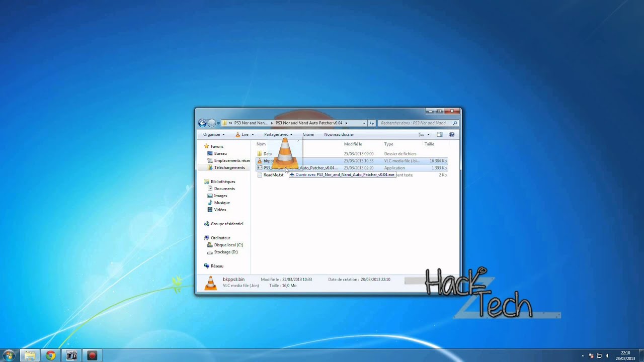Open the address bar history dropdown

point(364,123)
